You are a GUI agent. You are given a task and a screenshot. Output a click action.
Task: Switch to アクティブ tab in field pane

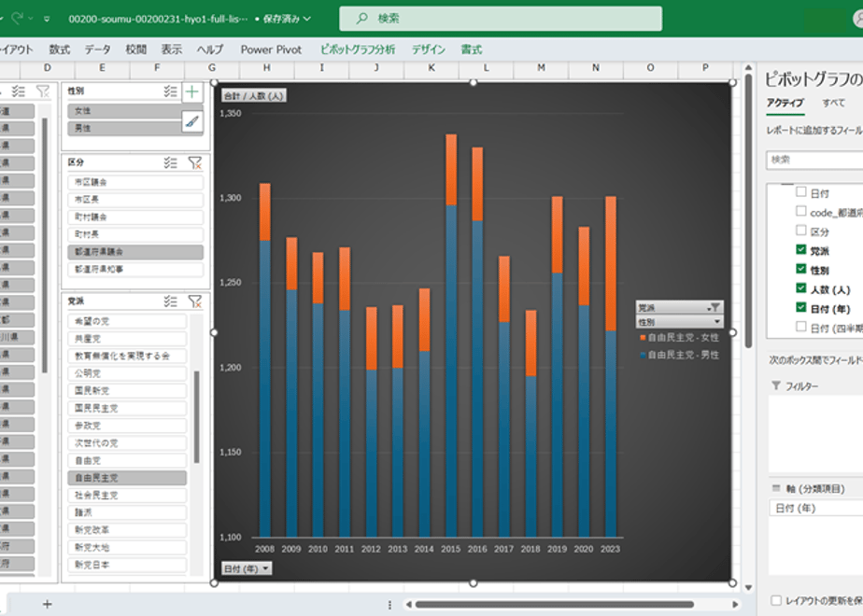[785, 103]
